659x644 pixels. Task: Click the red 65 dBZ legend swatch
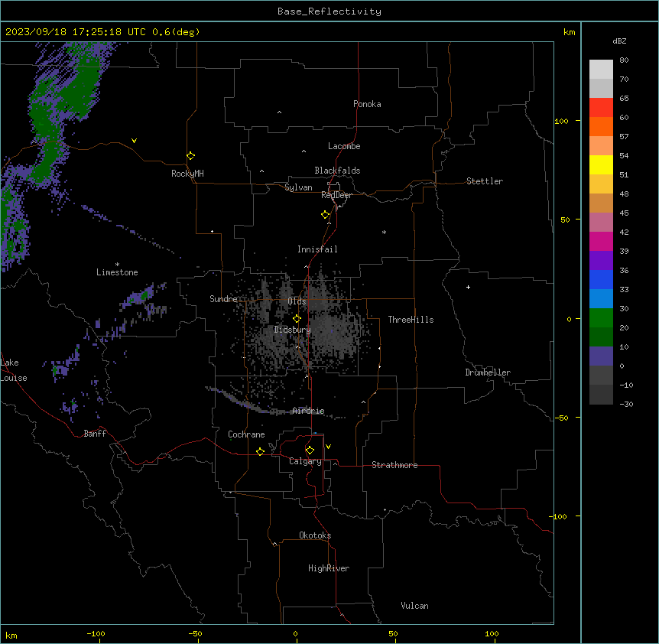coord(601,107)
